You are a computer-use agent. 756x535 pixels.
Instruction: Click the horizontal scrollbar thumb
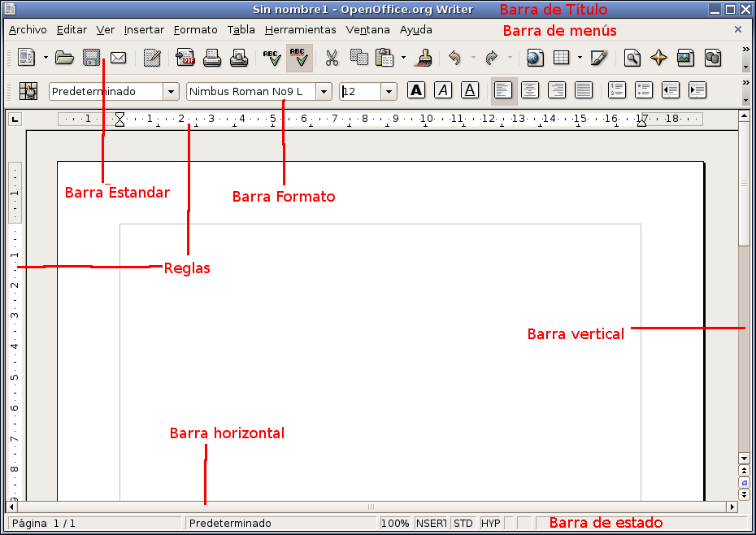point(371,507)
